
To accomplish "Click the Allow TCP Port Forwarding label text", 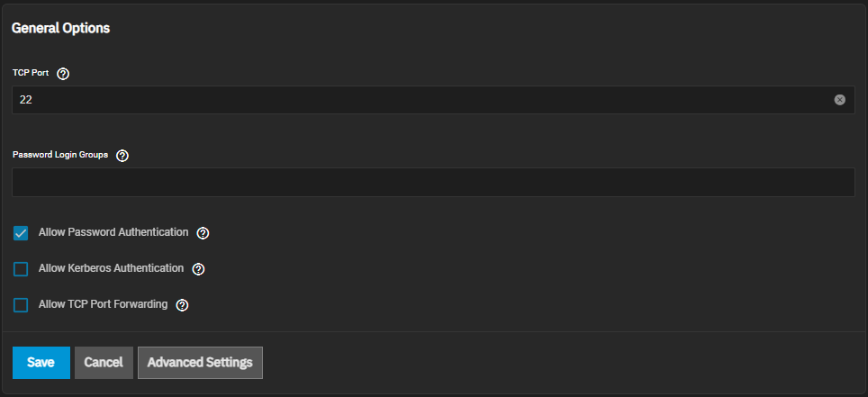I will pos(103,304).
